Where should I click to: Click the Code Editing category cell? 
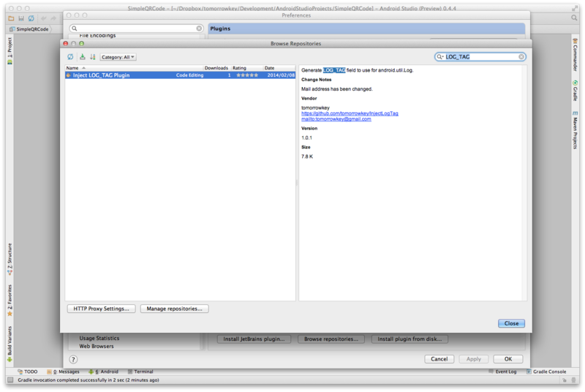click(x=189, y=75)
